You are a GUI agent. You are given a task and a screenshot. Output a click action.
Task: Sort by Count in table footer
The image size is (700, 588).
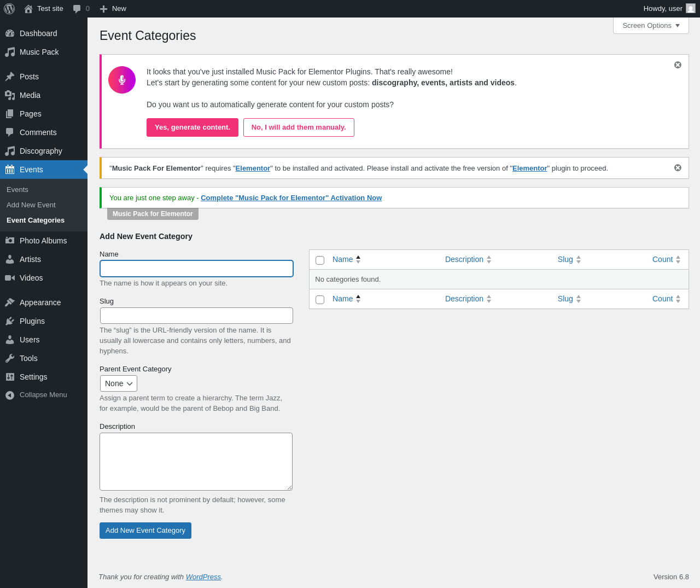click(667, 299)
